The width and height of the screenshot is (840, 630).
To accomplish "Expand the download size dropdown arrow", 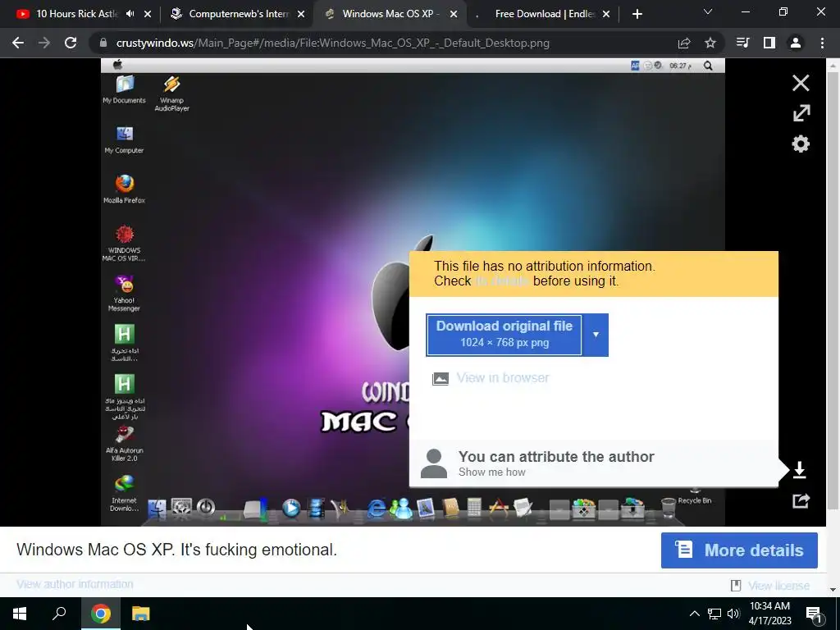I will 596,335.
